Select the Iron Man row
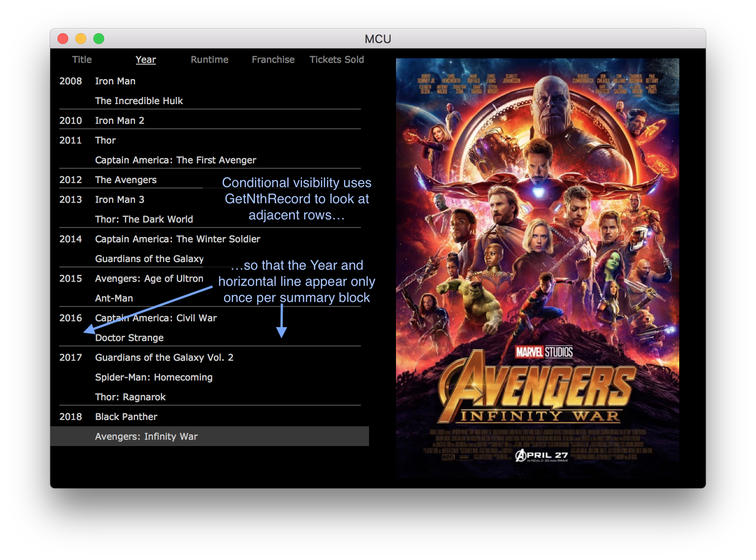 pos(115,81)
